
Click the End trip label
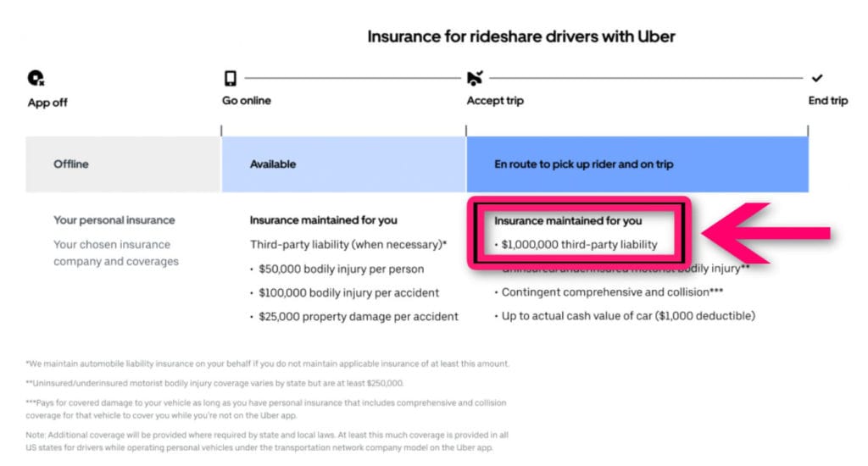tap(827, 101)
